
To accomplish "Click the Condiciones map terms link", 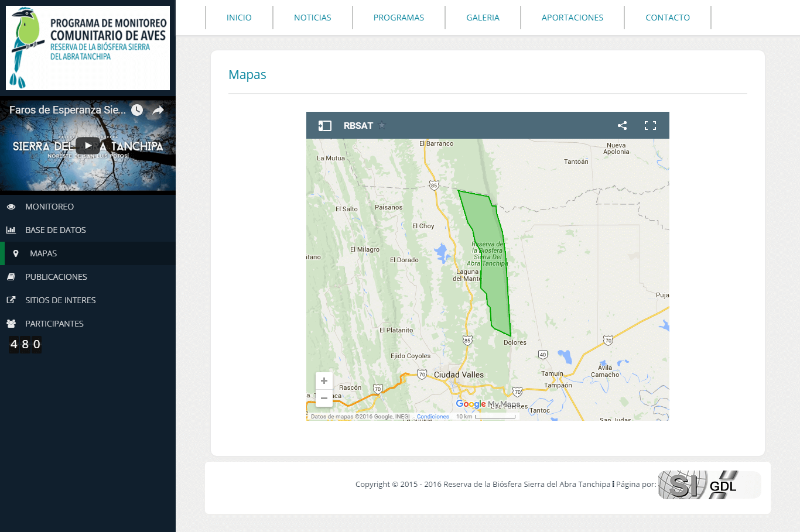I will coord(433,417).
